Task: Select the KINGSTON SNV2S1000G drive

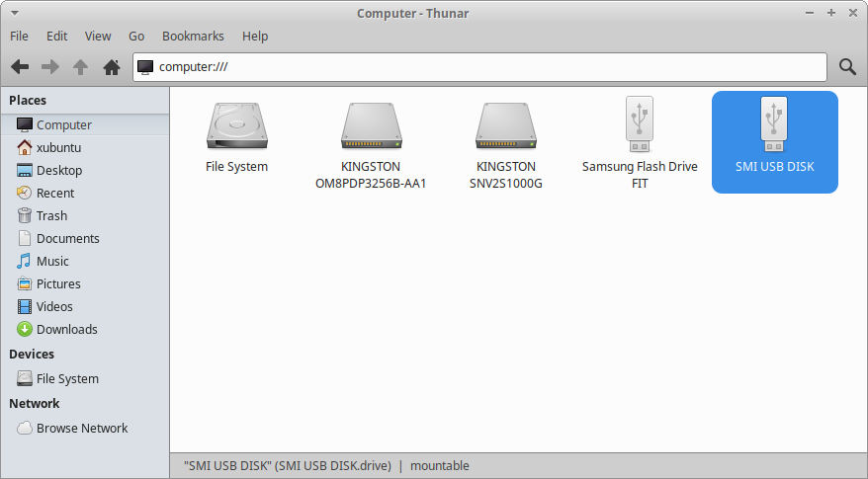Action: pos(505,129)
